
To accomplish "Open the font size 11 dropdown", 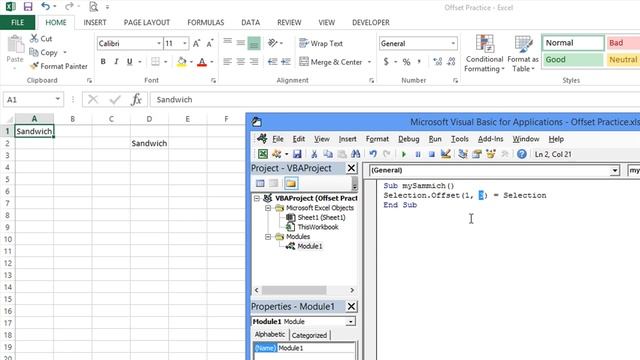I will click(185, 43).
